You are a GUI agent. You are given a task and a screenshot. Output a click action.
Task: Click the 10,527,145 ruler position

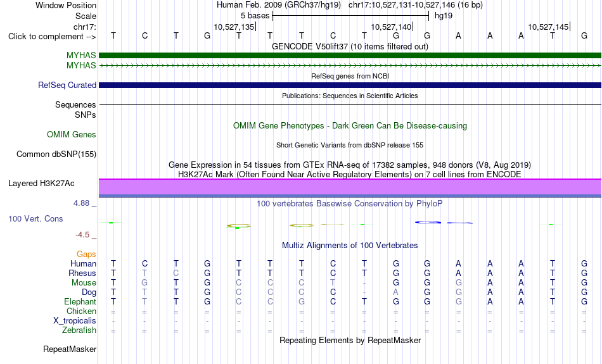click(x=548, y=27)
